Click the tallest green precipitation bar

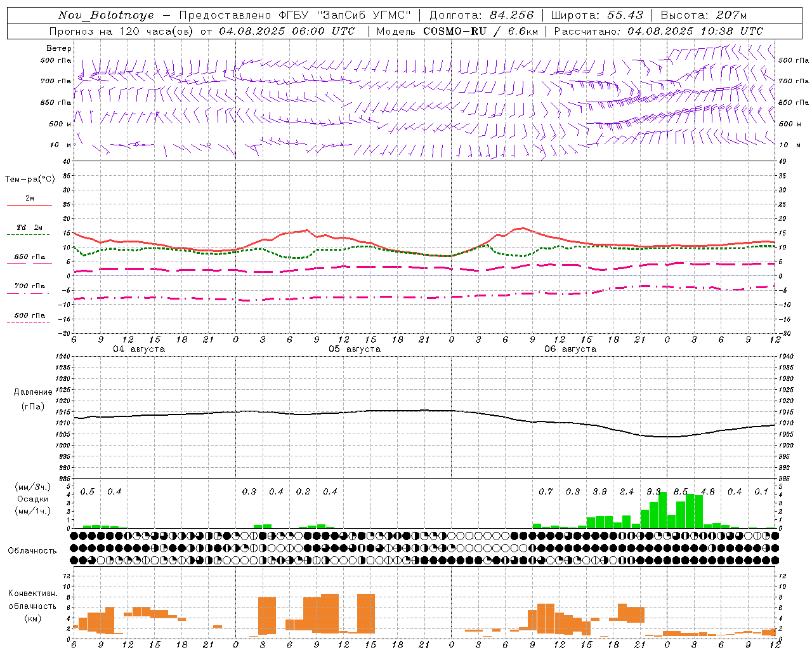click(x=663, y=510)
